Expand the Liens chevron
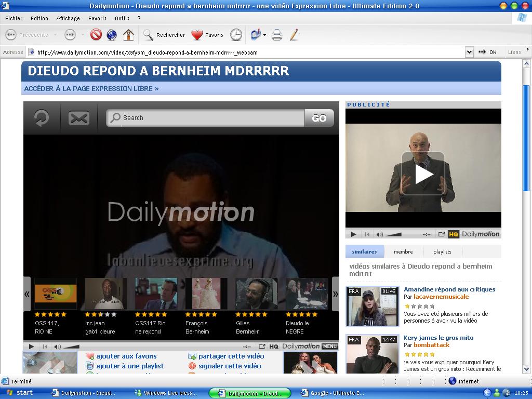Viewport: 532px width, 399px height. pyautogui.click(x=528, y=49)
